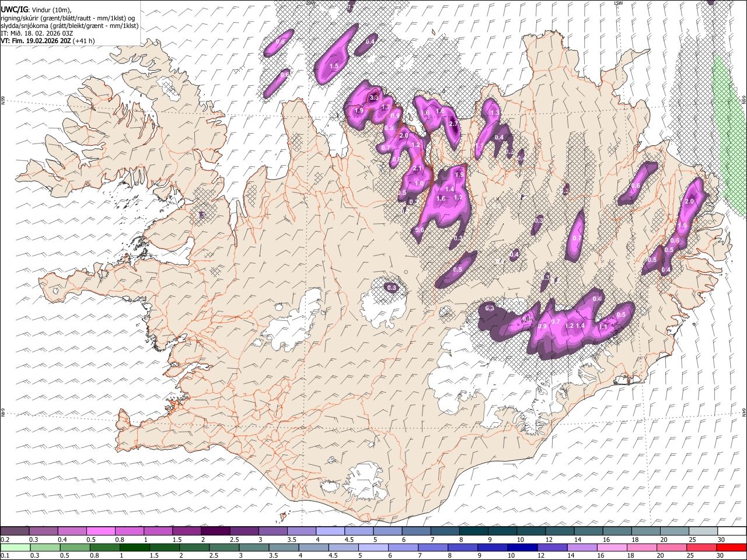747x560 pixels.
Task: Click the top-row dark mauve 0.2 legend swatch
Action: (x=15, y=531)
